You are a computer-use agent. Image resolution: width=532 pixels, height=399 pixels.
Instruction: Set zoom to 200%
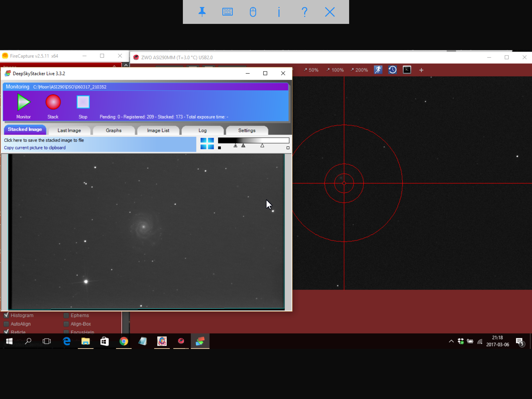click(359, 70)
